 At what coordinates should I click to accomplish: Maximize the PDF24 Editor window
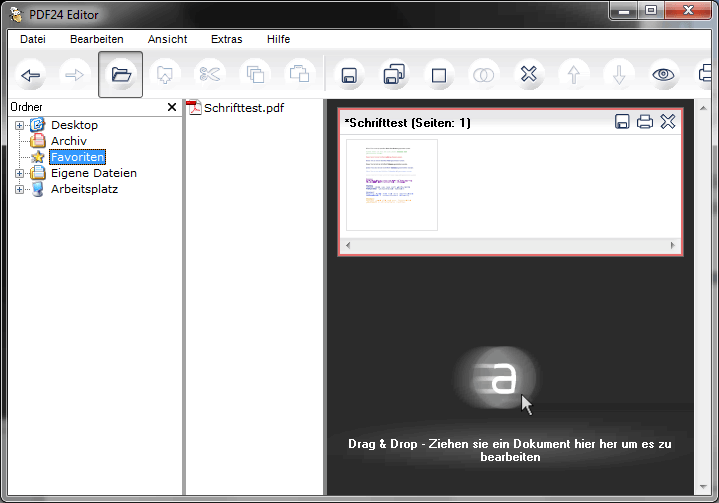[x=650, y=11]
